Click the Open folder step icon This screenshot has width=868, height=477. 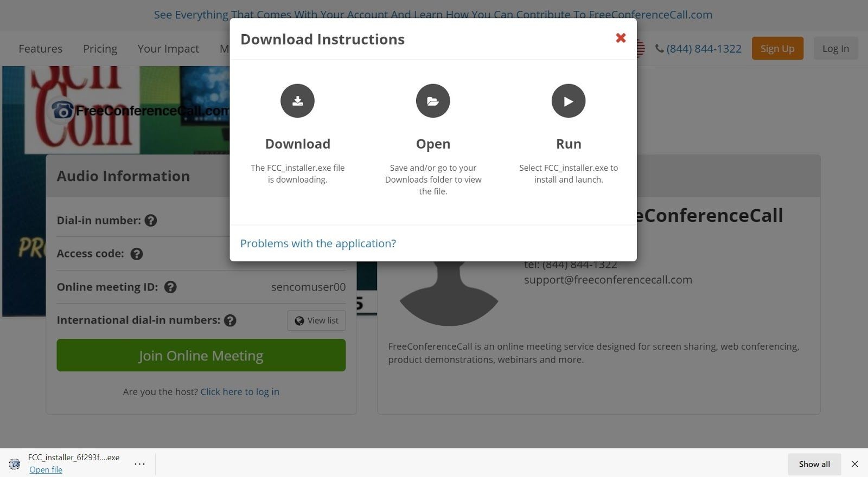click(433, 101)
